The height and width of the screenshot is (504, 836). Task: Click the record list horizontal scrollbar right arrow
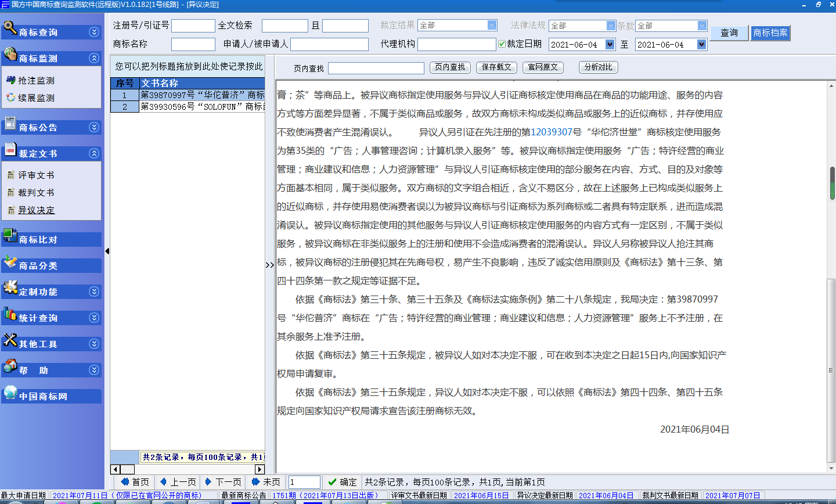(260, 469)
